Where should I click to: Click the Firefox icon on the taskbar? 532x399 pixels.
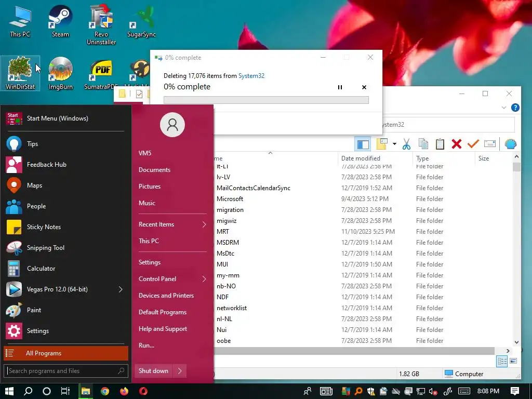click(x=124, y=391)
